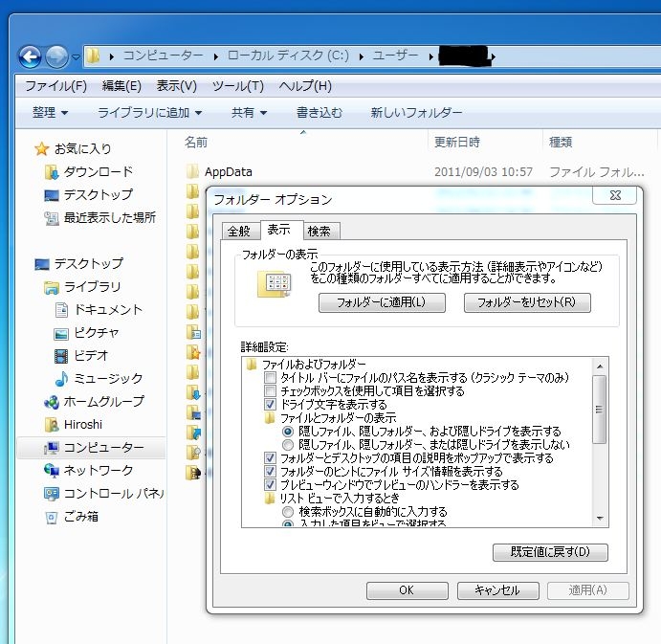Open the 整理 dropdown in toolbar
The width and height of the screenshot is (661, 644).
click(50, 113)
